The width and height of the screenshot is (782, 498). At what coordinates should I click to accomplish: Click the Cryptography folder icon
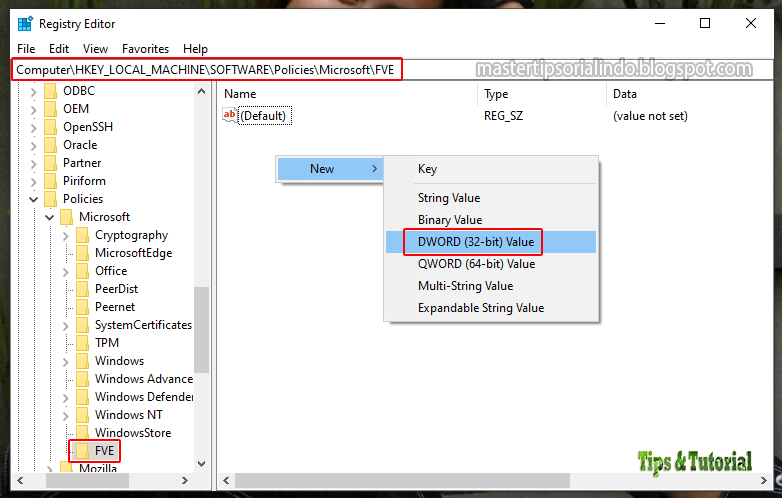[x=82, y=235]
